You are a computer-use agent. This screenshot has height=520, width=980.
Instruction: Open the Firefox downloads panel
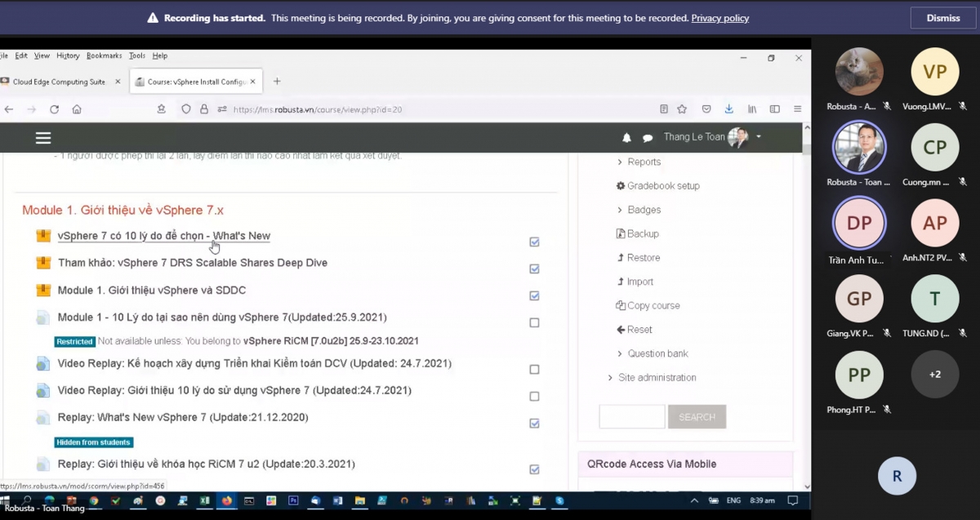[x=728, y=109]
